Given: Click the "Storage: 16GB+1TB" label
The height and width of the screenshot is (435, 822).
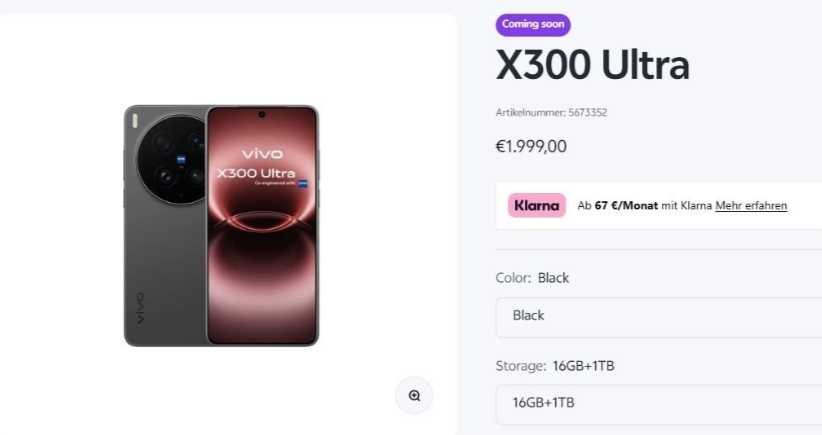Looking at the screenshot, I should point(555,366).
